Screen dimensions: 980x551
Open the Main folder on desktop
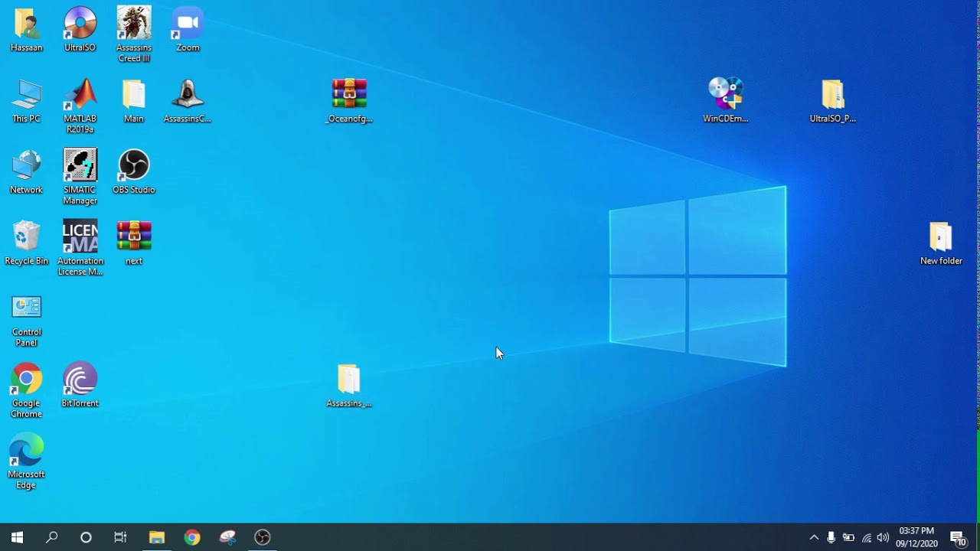[x=134, y=101]
